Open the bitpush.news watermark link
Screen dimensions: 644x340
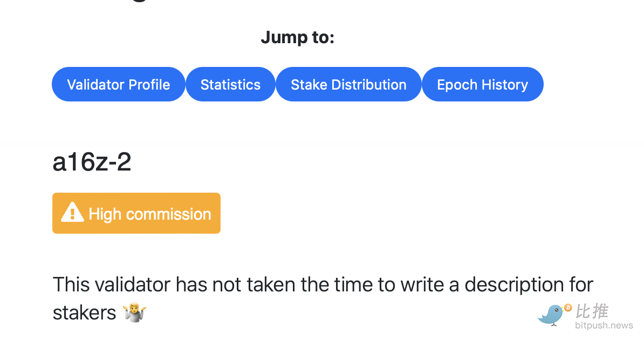(x=604, y=325)
